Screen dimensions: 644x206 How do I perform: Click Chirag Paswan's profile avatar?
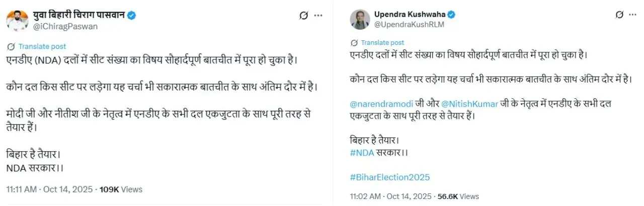[x=17, y=20]
